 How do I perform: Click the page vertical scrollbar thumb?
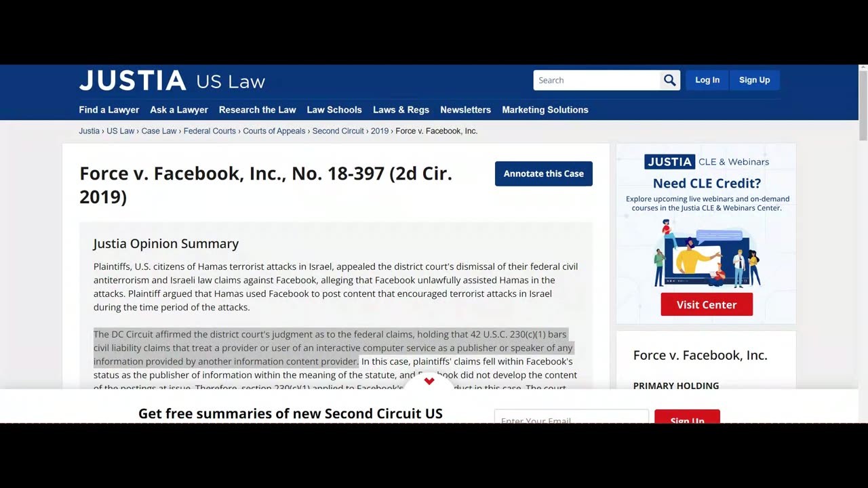click(863, 105)
